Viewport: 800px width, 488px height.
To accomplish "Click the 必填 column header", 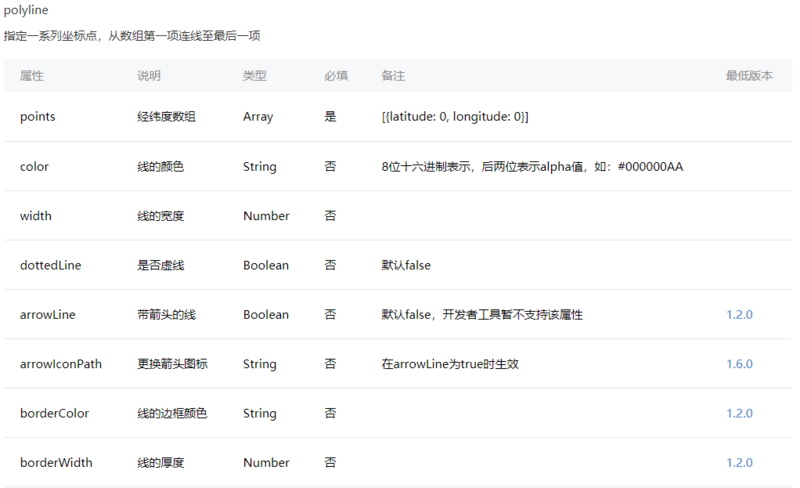I will click(336, 76).
